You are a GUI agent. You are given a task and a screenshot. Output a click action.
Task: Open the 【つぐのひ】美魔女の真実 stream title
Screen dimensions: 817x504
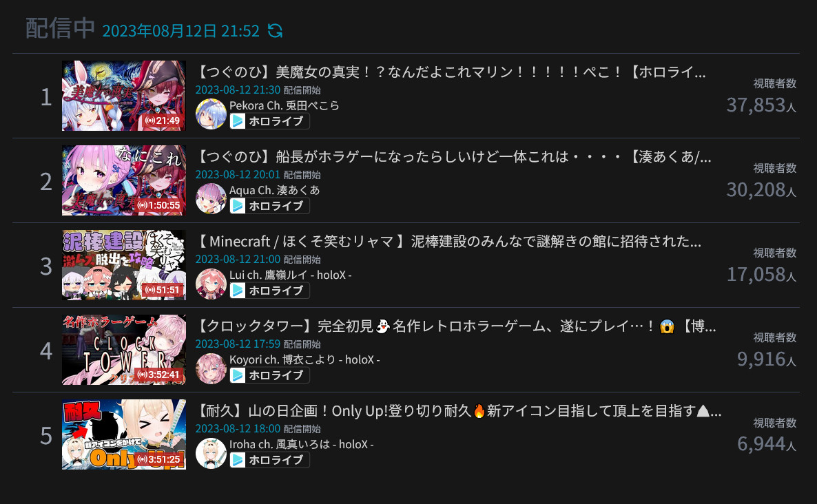coord(451,72)
